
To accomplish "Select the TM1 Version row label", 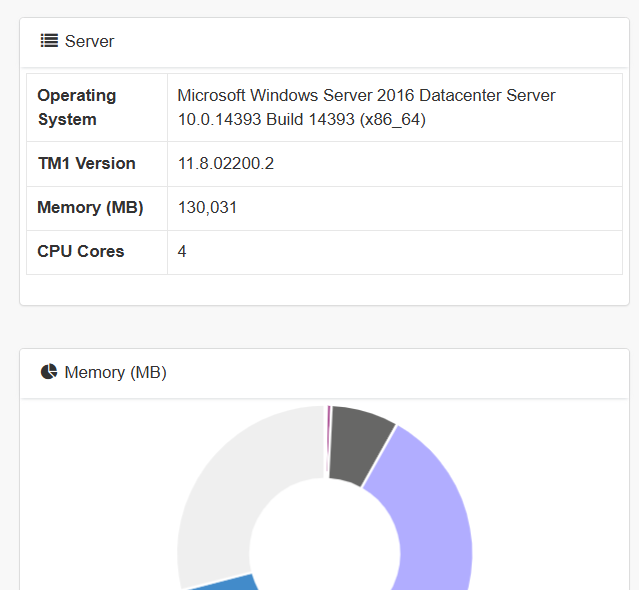I will point(86,163).
